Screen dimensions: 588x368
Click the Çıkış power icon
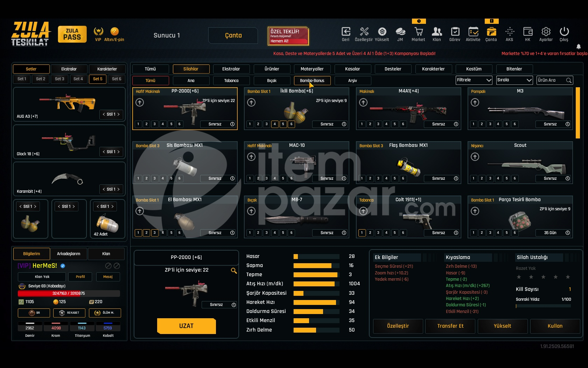tap(564, 32)
